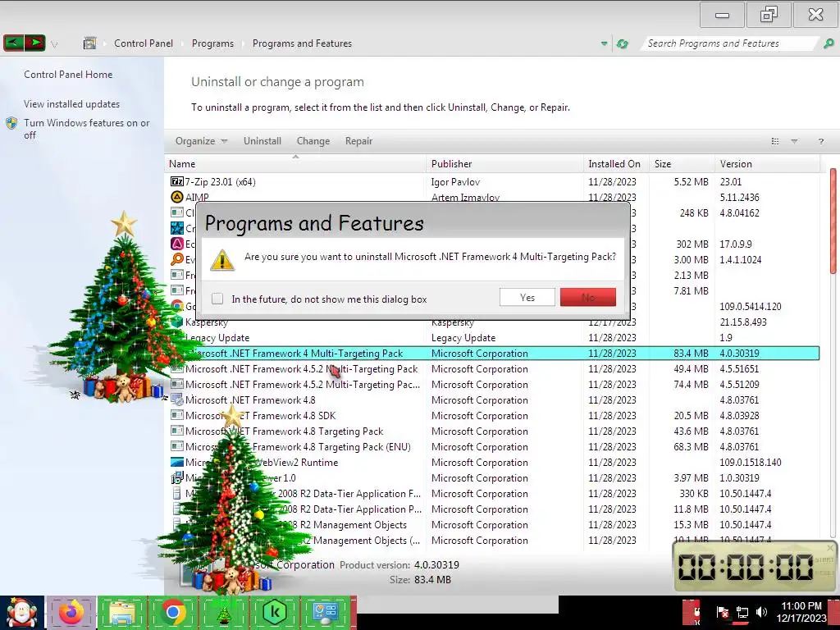Click the search magnifier icon
Viewport: 840px width, 630px height.
point(829,43)
